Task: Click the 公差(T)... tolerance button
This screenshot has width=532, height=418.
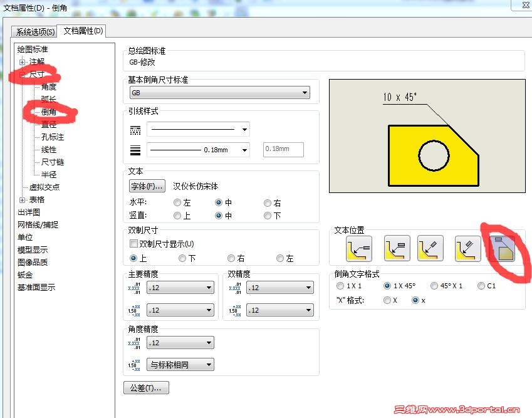Action: click(x=146, y=388)
